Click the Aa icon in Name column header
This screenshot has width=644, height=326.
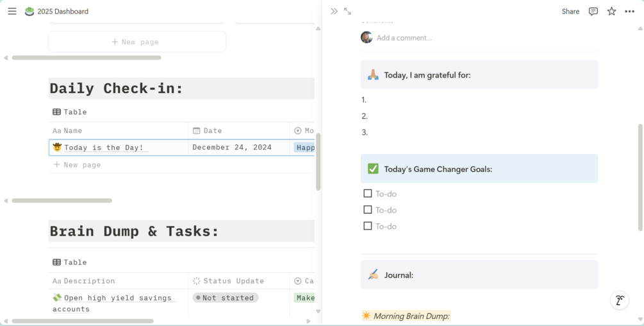click(x=56, y=131)
